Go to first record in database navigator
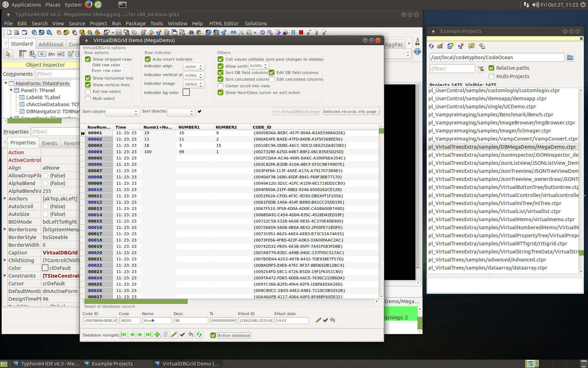The height and width of the screenshot is (368, 588). 124,335
